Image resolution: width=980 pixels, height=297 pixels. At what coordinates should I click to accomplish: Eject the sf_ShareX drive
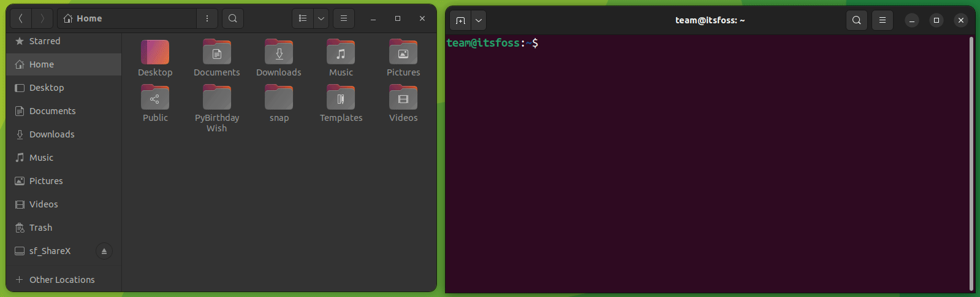[x=104, y=251]
